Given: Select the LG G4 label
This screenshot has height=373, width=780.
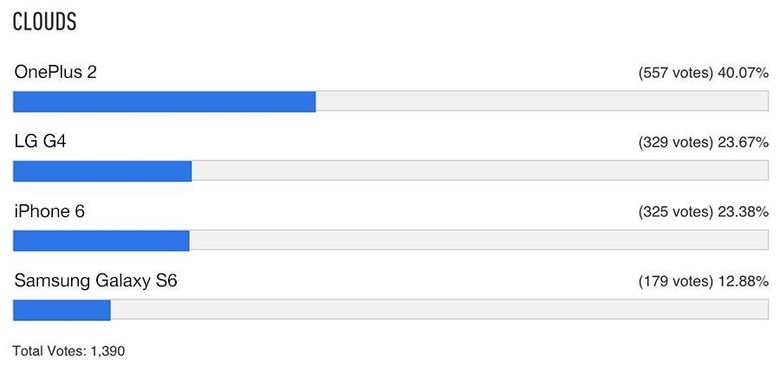Looking at the screenshot, I should [40, 142].
